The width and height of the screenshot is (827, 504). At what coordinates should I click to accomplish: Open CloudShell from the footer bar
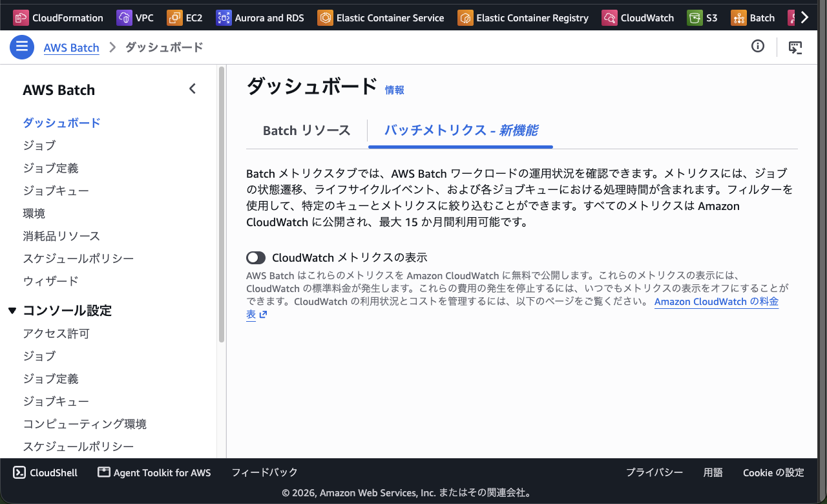[x=45, y=472]
